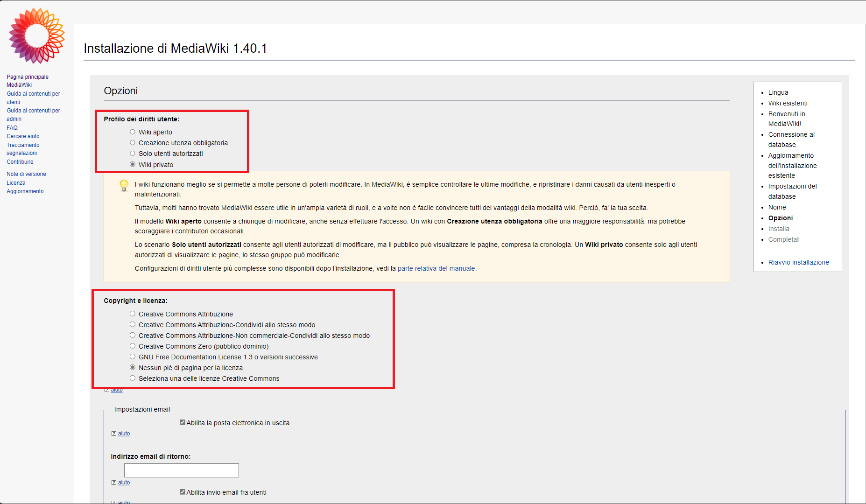The width and height of the screenshot is (866, 504).
Task: Open Guida ai contenuti per utenti
Action: 33,98
